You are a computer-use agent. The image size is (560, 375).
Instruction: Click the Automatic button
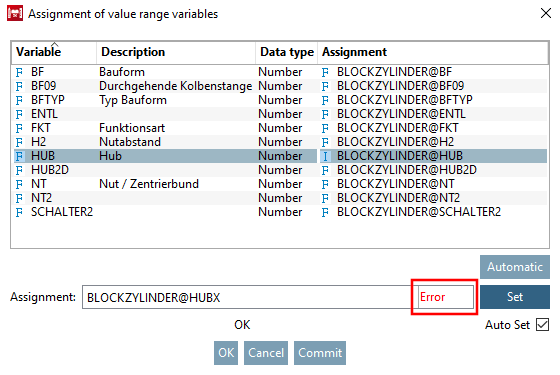515,267
